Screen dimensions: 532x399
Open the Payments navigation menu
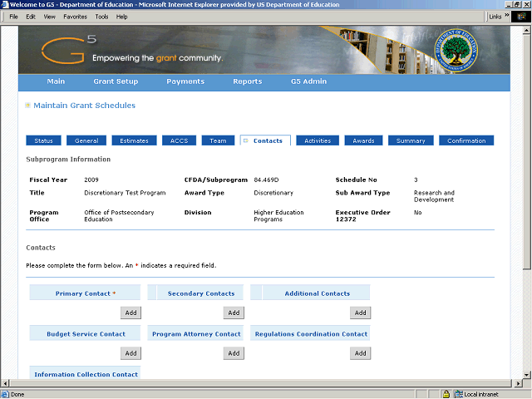pos(185,81)
